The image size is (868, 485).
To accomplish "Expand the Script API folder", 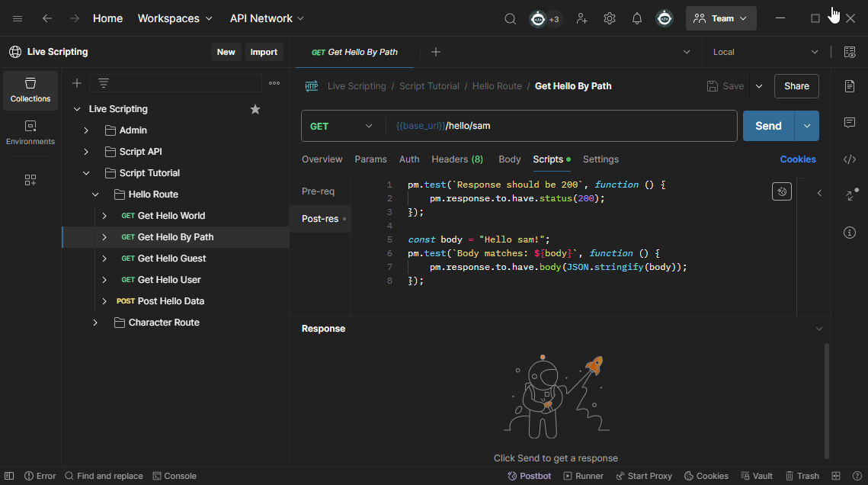I will point(86,152).
